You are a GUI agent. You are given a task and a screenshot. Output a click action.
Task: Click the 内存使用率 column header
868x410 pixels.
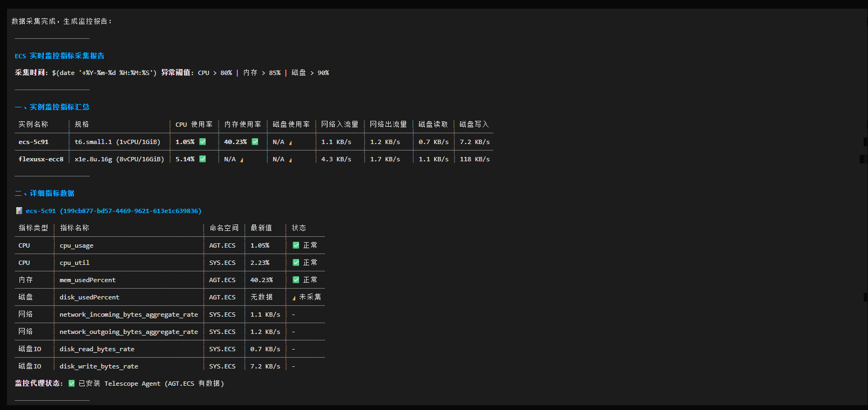click(x=242, y=125)
